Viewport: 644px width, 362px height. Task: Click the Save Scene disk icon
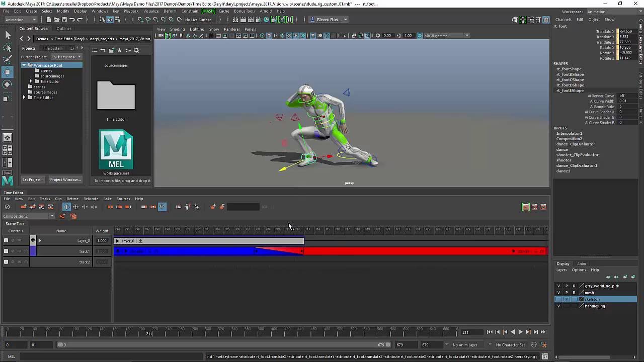point(64,20)
